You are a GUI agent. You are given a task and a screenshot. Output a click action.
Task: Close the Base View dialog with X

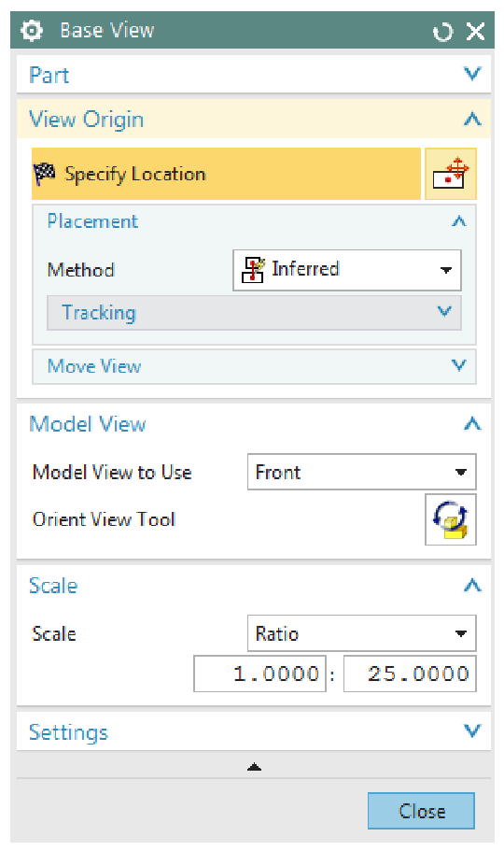point(476,32)
